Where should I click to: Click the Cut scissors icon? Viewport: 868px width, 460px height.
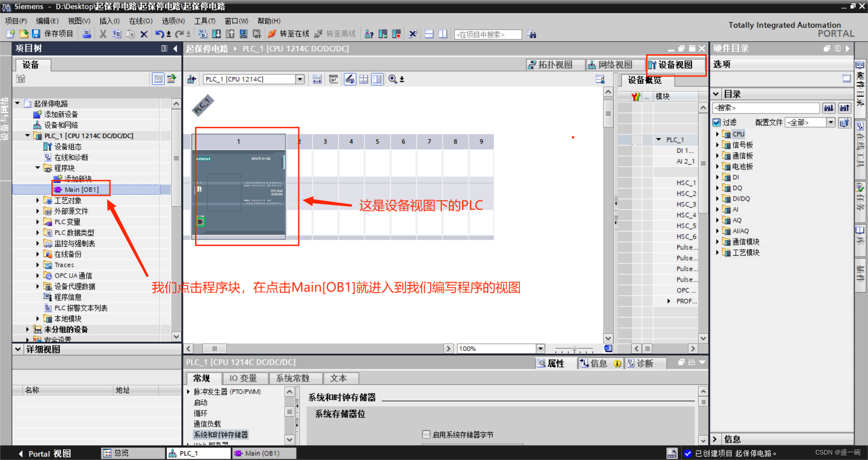click(x=103, y=34)
